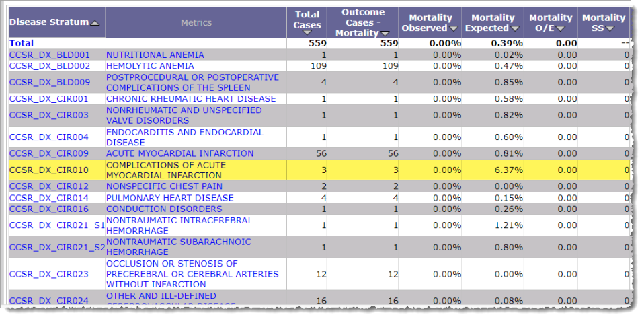
Task: Open COMPLICATIONS OF ACUTE MYOCARDIAL INFARCTION link
Action: tap(165, 170)
